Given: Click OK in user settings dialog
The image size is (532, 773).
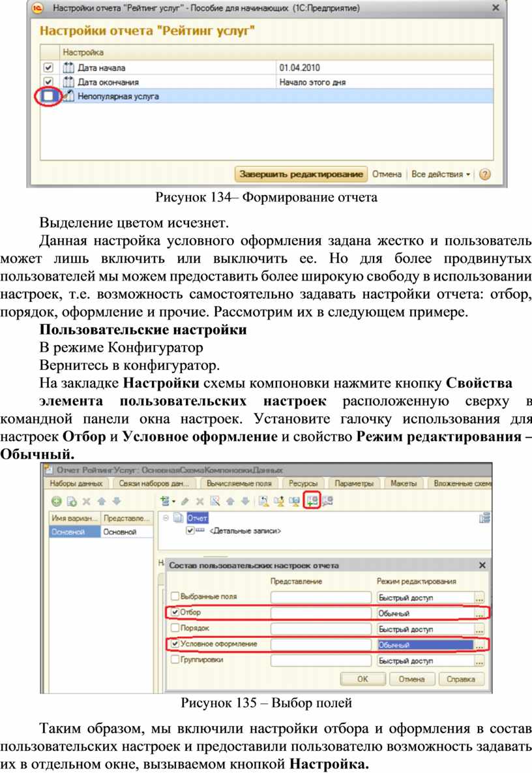Looking at the screenshot, I should 362,679.
